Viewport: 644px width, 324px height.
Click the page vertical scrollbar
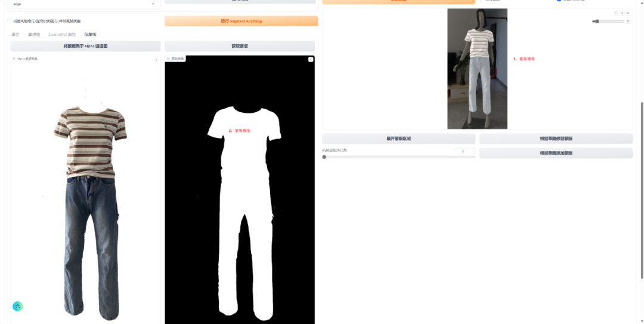tap(642, 189)
